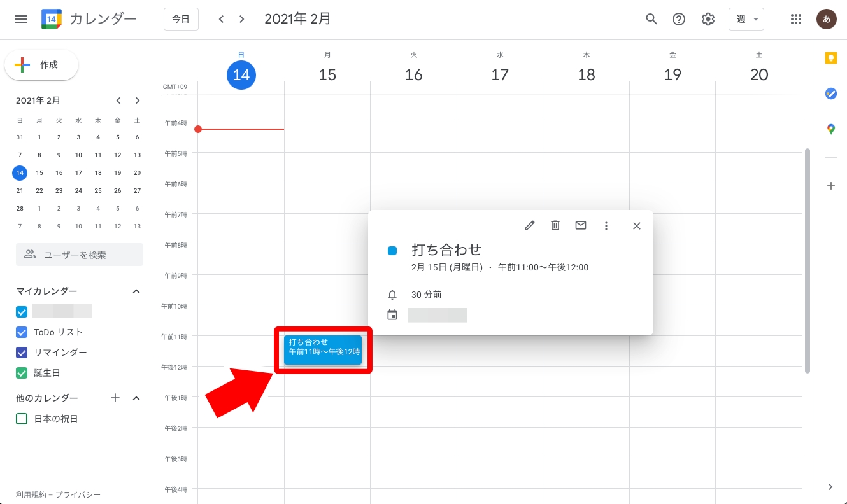
Task: Select day 16 in week header
Action: click(x=414, y=74)
